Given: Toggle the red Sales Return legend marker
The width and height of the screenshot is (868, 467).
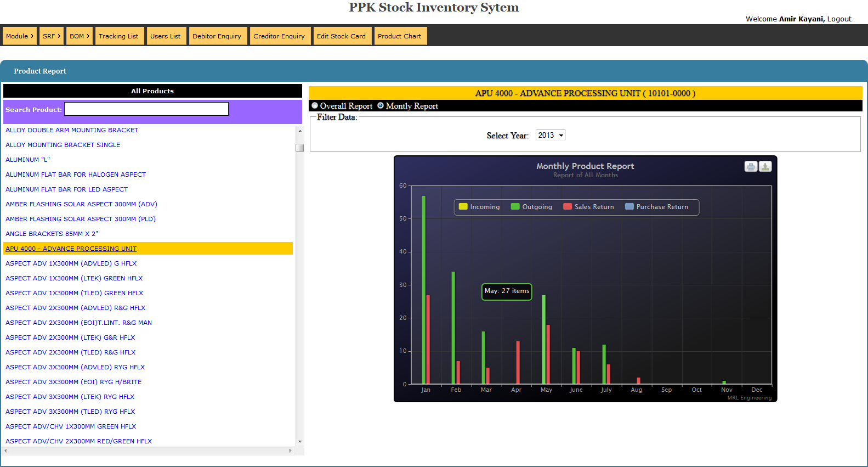Looking at the screenshot, I should (x=568, y=207).
